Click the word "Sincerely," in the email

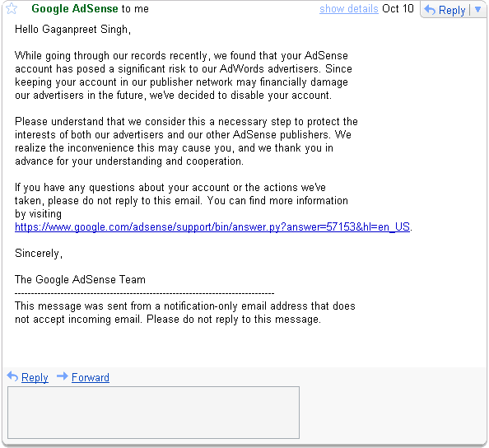pyautogui.click(x=39, y=254)
